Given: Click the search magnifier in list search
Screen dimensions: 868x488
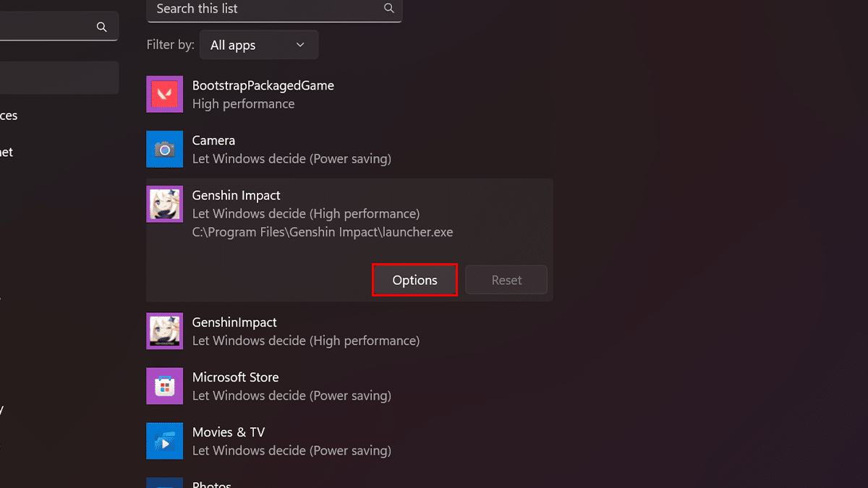Looking at the screenshot, I should (389, 9).
